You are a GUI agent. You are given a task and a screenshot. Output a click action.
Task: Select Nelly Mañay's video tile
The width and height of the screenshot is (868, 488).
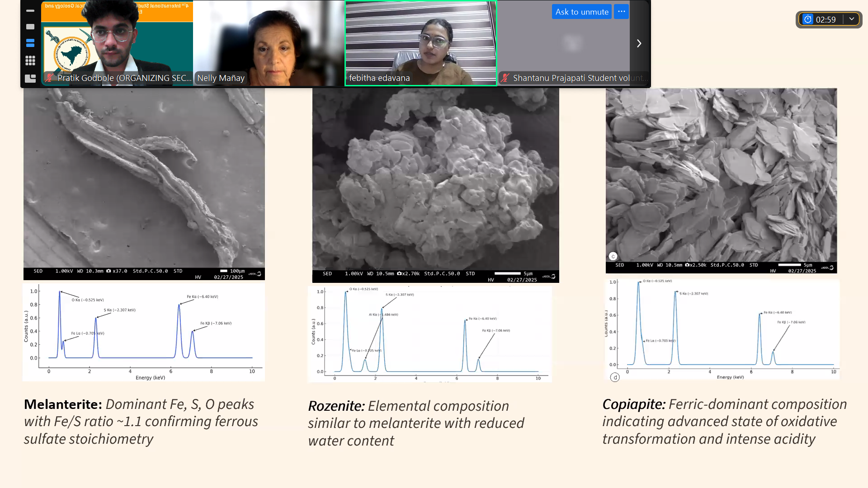tap(269, 43)
